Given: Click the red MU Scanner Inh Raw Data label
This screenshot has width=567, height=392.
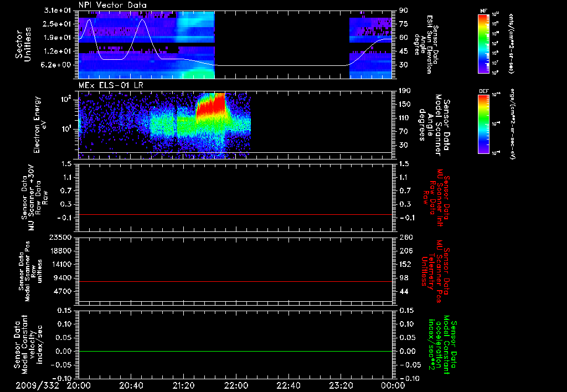Looking at the screenshot, I should pyautogui.click(x=436, y=197).
